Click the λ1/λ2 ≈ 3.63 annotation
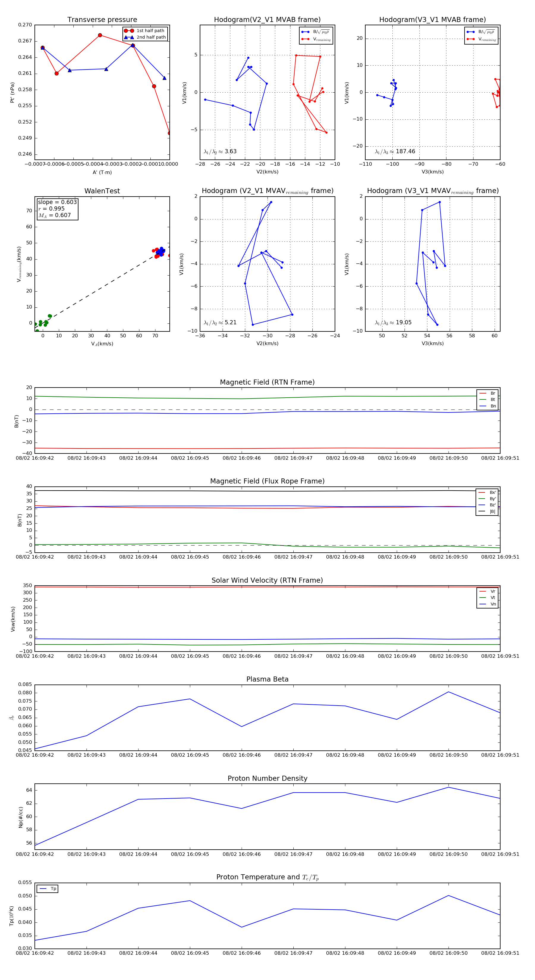This screenshot has height=980, width=535. [x=220, y=151]
